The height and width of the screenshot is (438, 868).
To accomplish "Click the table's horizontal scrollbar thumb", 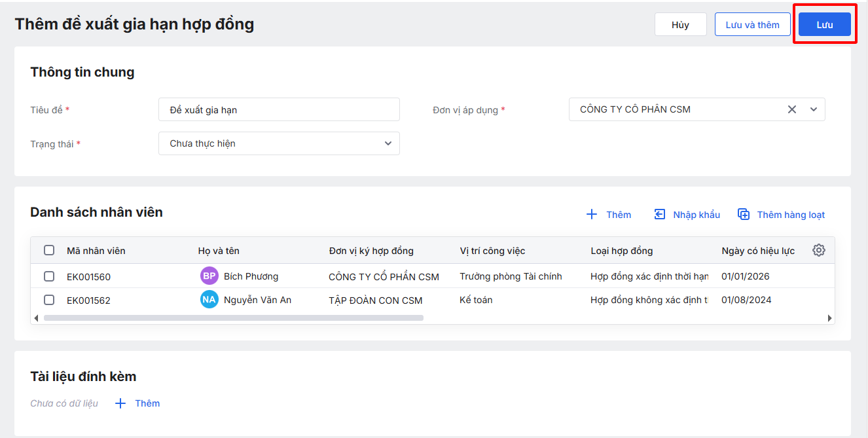I will click(x=233, y=318).
